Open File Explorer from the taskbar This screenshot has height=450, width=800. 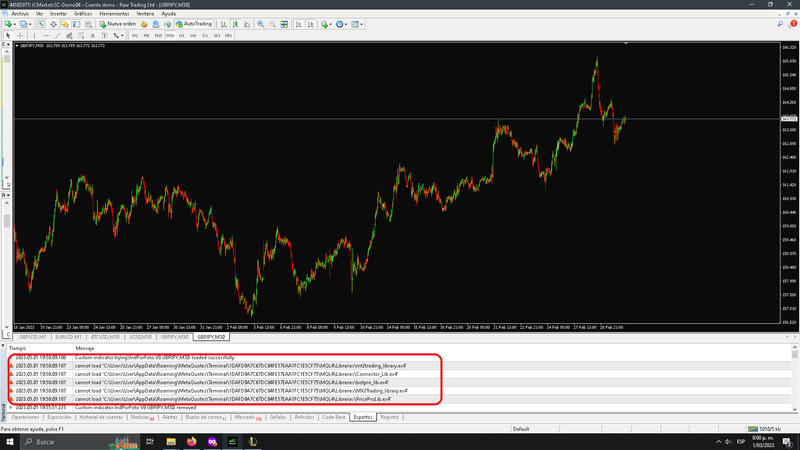[x=171, y=442]
